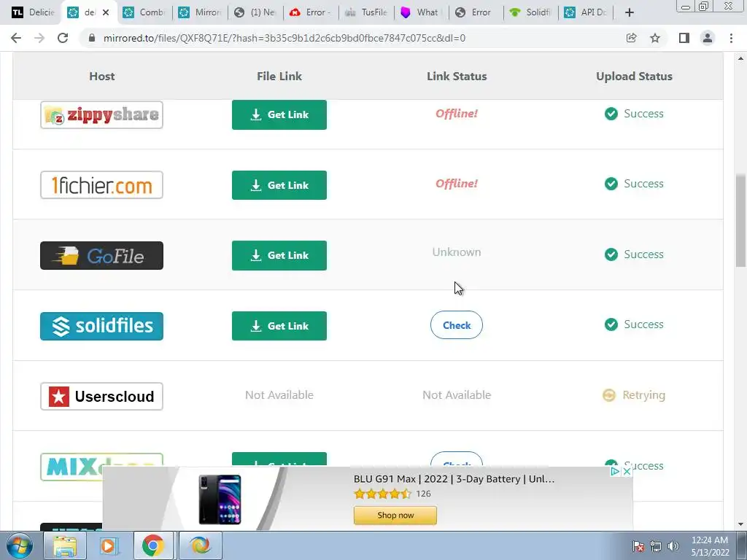
Task: Click solidfiles' Success checkmark icon
Action: pyautogui.click(x=611, y=324)
